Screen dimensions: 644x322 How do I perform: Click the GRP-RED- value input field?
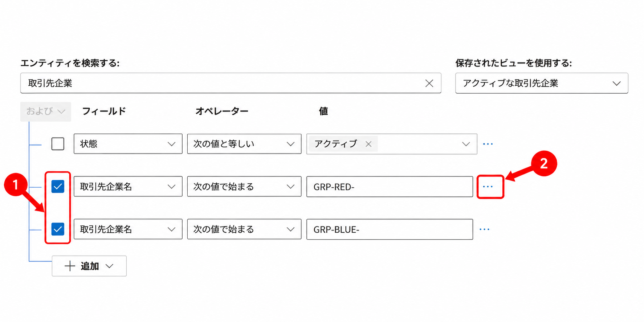point(390,187)
